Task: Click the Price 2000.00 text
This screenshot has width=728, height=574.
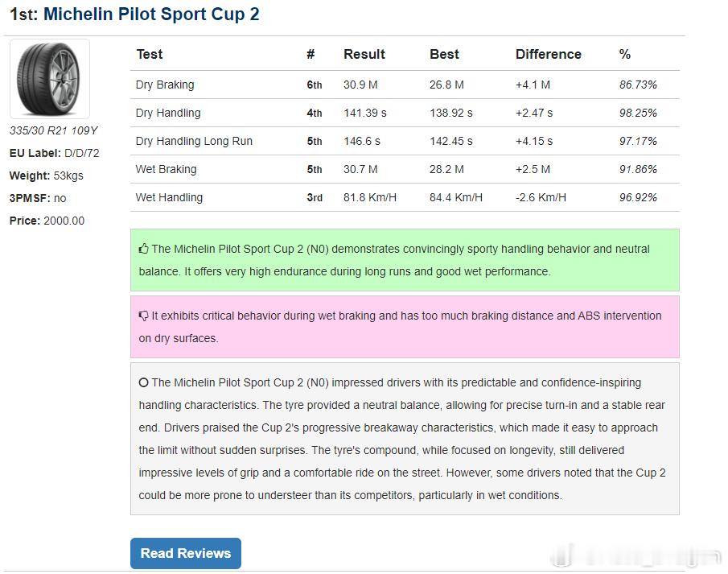Action: click(47, 221)
